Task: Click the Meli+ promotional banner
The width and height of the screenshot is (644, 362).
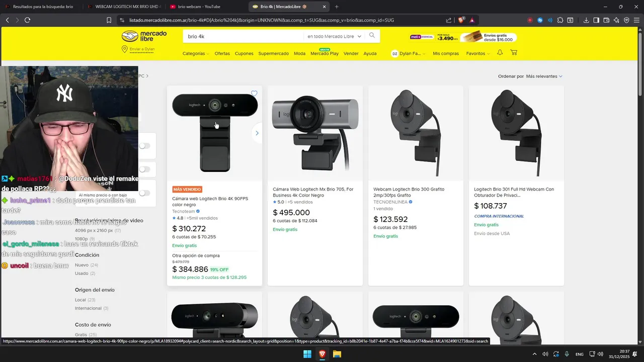Action: [x=463, y=37]
